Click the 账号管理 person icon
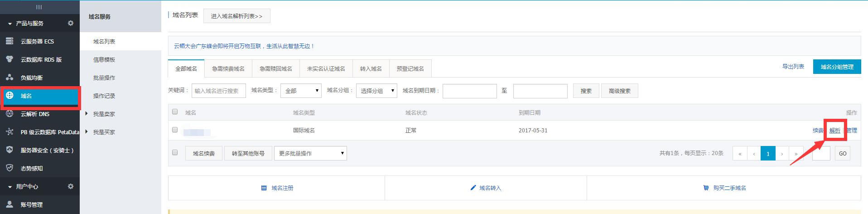This screenshot has height=214, width=868. [x=10, y=204]
